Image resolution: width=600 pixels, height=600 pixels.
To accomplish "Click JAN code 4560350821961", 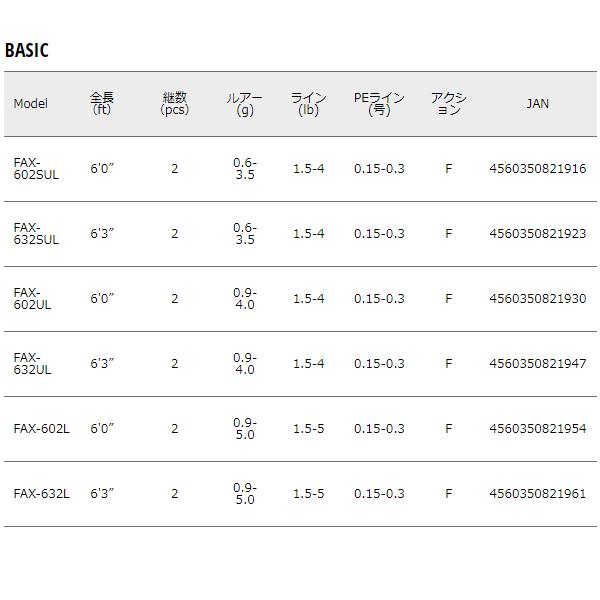I will pos(538,494).
